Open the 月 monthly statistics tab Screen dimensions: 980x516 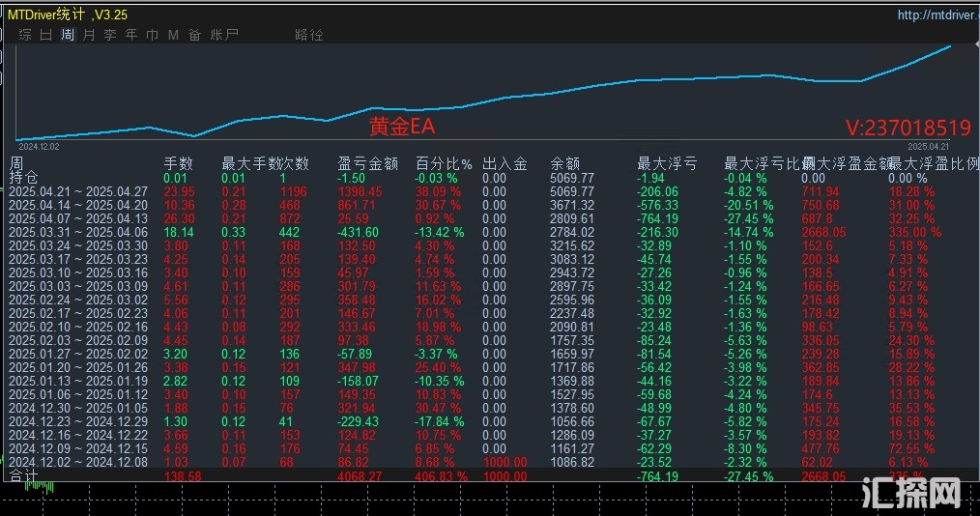point(89,35)
